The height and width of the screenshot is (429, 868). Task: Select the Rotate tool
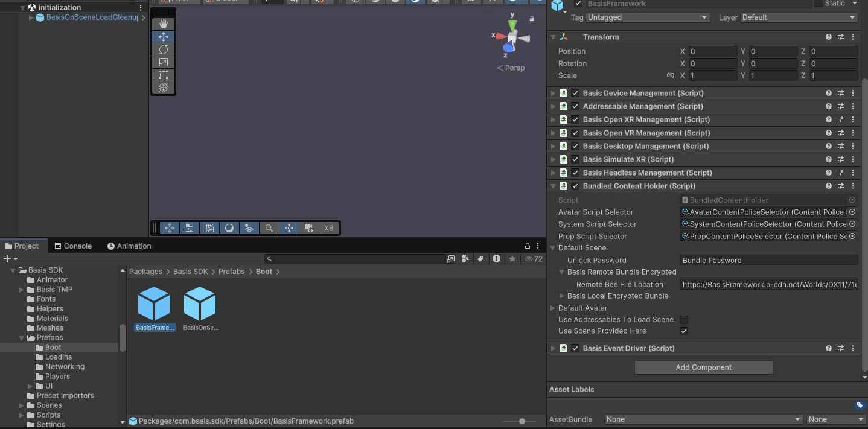point(163,49)
